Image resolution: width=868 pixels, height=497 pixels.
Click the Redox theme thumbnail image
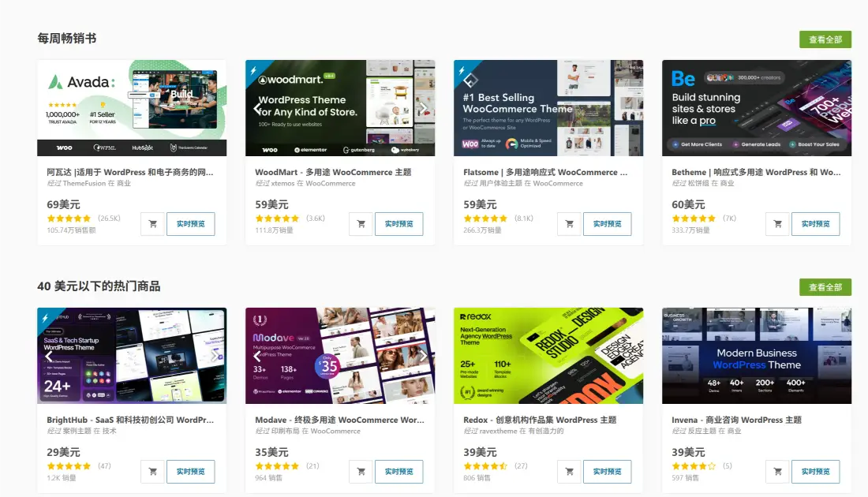click(548, 356)
